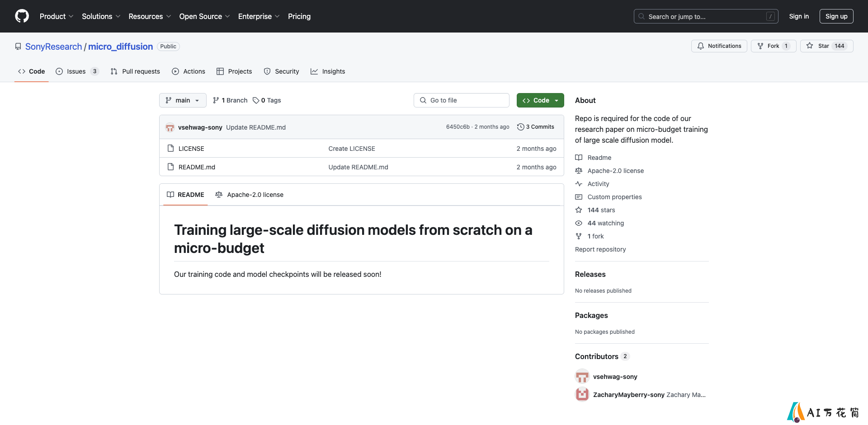Click the Sign up button

click(836, 16)
